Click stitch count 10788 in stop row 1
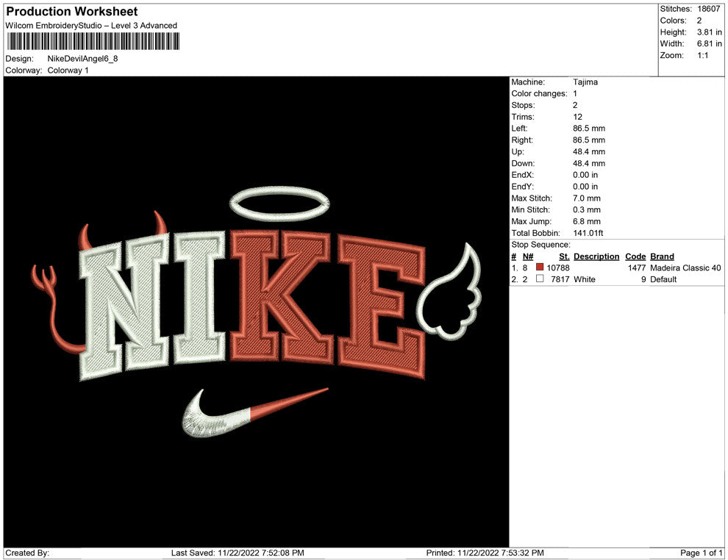Image resolution: width=728 pixels, height=560 pixels. coord(557,268)
